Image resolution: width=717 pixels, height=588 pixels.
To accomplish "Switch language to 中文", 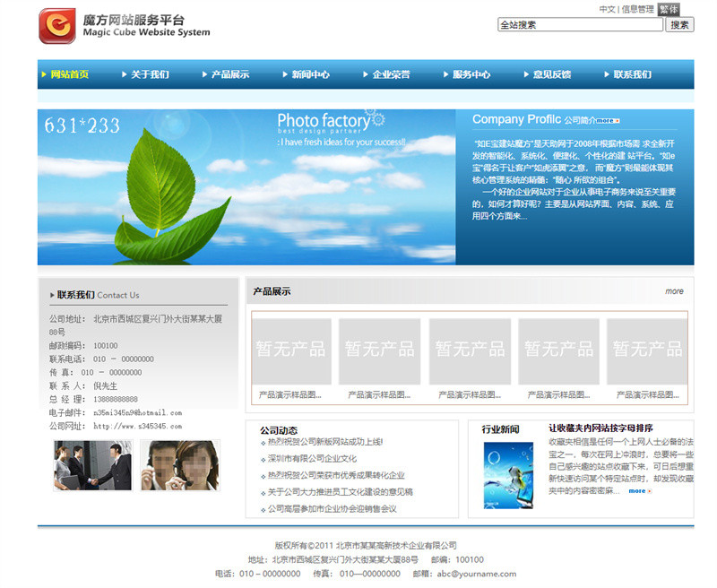I will 608,9.
